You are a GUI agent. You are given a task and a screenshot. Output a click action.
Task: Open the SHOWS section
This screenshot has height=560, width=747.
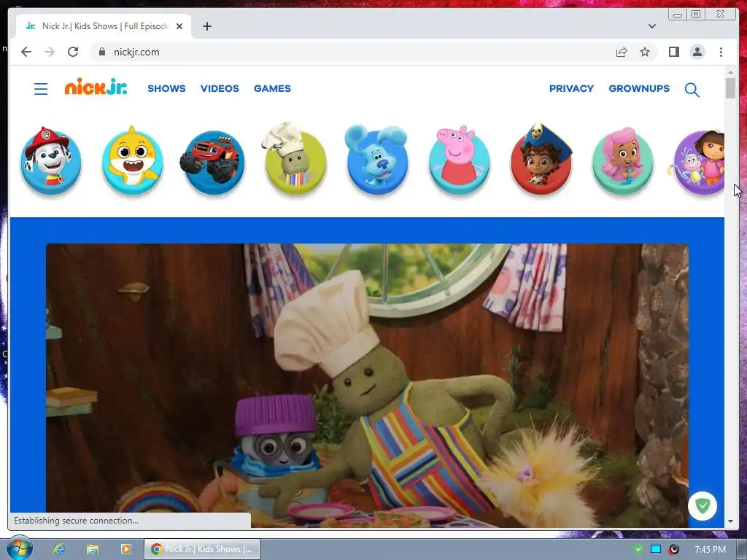coord(166,88)
